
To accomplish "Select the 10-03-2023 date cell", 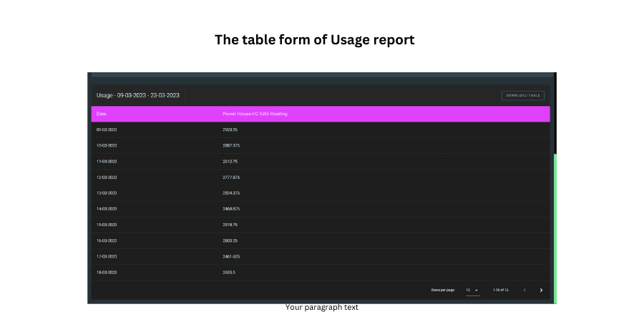I will point(107,146).
